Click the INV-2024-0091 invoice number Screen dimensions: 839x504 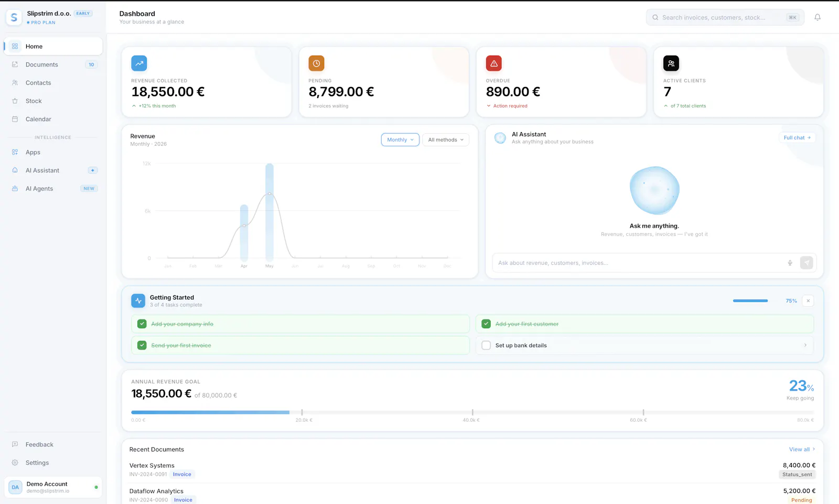tap(148, 474)
